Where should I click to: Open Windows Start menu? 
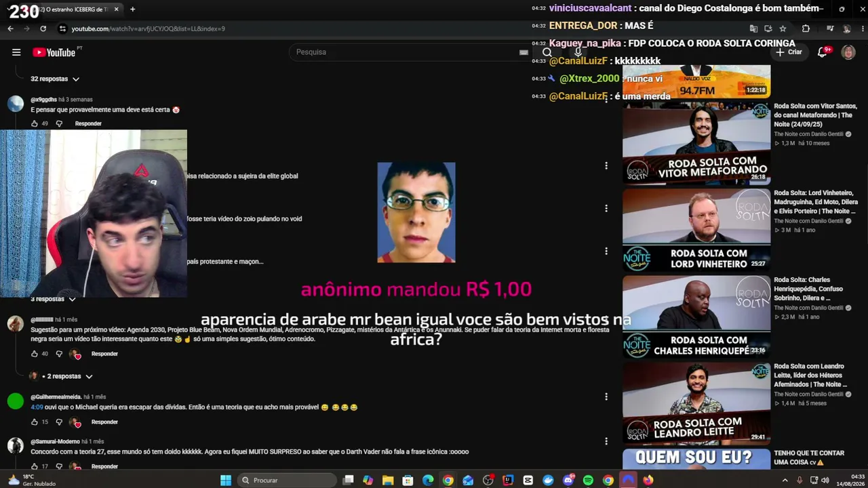tap(226, 481)
